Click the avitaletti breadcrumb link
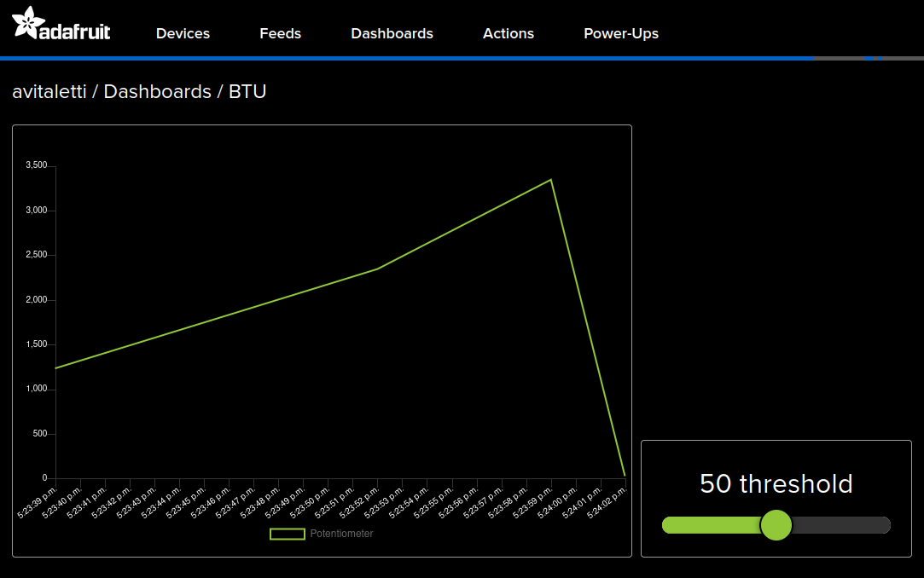 point(49,91)
